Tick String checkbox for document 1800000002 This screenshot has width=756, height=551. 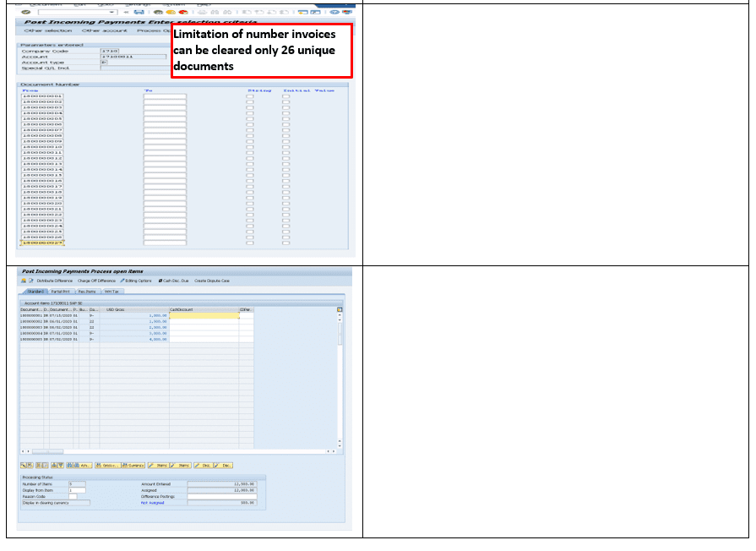[x=249, y=102]
